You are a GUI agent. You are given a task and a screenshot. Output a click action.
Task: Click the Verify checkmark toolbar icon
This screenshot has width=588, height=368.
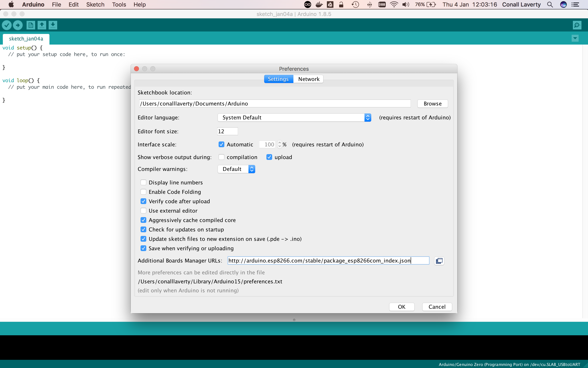coord(7,25)
